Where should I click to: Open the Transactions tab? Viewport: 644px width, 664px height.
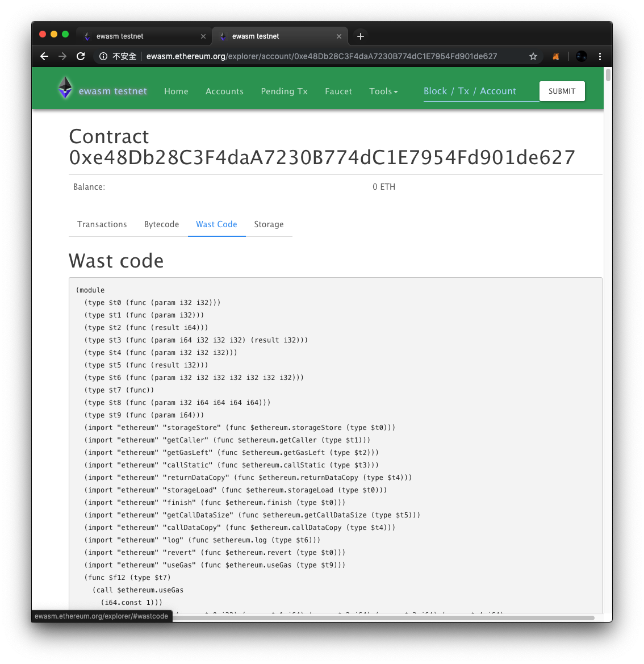(102, 224)
